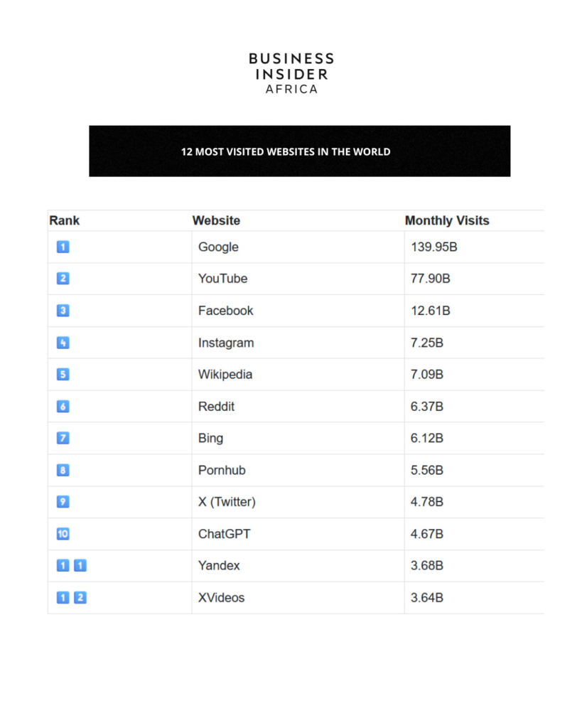Click the Monthly Visits column header

click(447, 220)
